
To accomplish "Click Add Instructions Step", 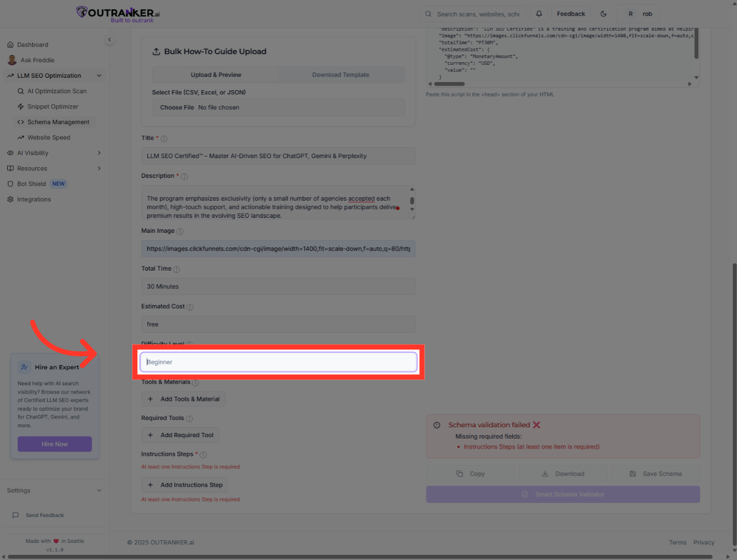I will coord(185,485).
